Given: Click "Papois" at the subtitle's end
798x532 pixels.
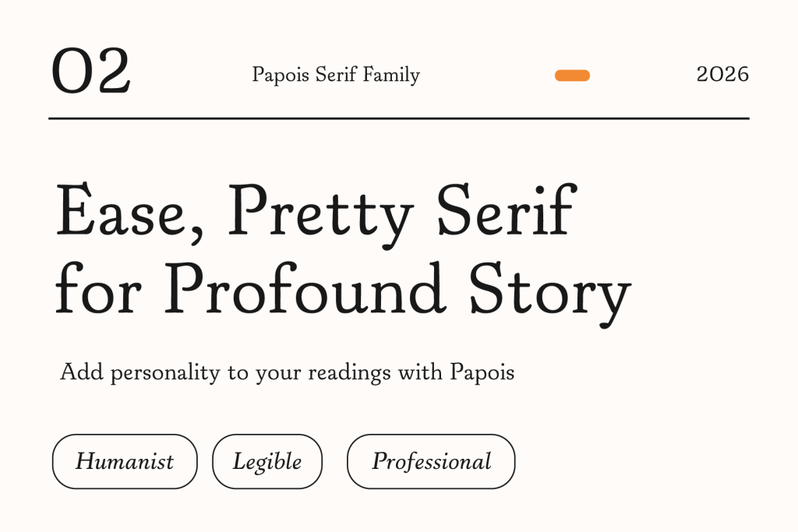Looking at the screenshot, I should [482, 373].
